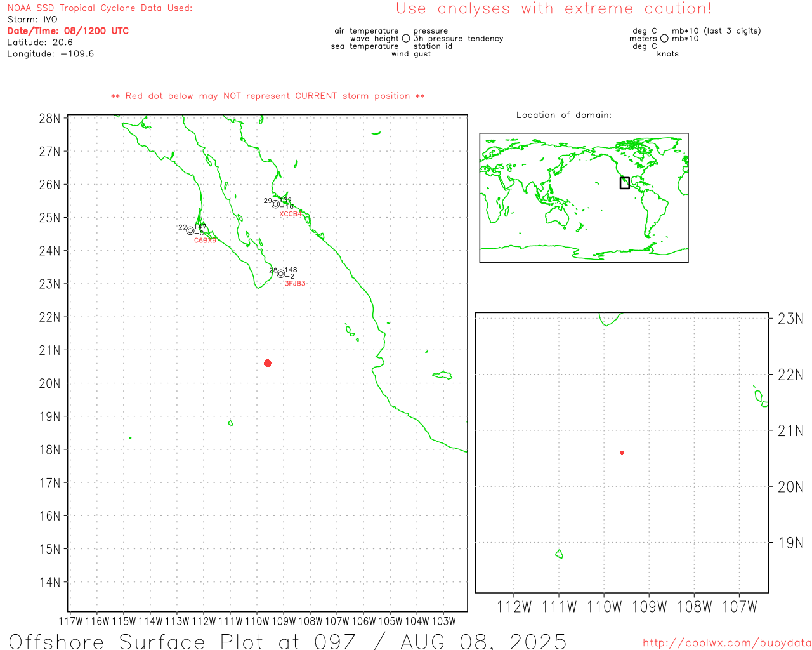Click the 107W label under inset map
This screenshot has width=812, height=650.
740,607
